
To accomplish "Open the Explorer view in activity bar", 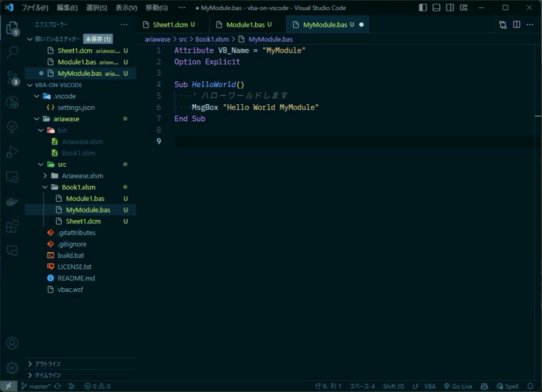I will (12, 28).
